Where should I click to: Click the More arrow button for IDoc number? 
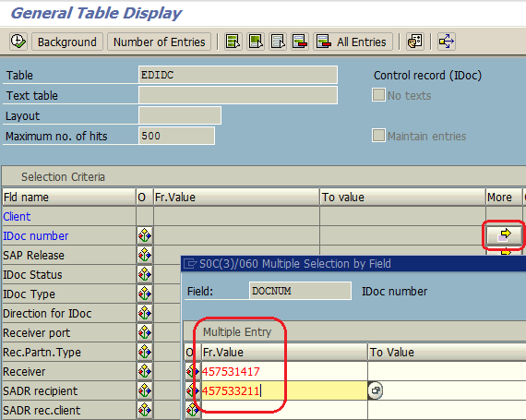(x=504, y=234)
